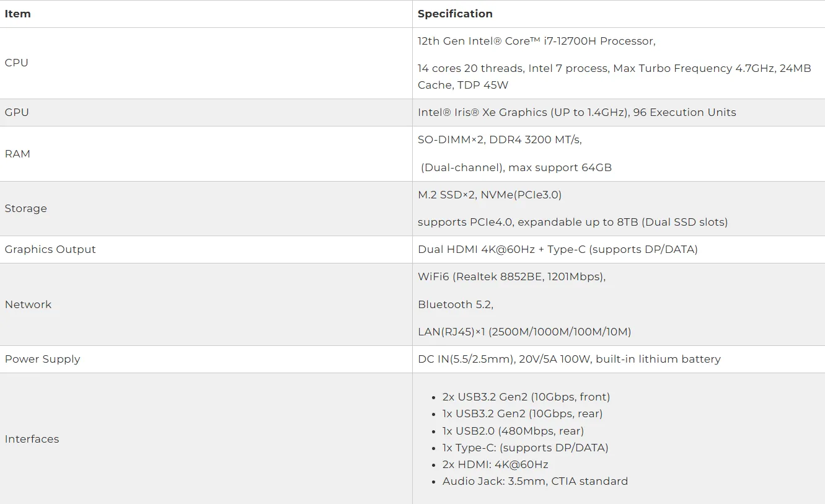
Task: Click the SO-DIMM DDR4 3200 text
Action: (500, 139)
